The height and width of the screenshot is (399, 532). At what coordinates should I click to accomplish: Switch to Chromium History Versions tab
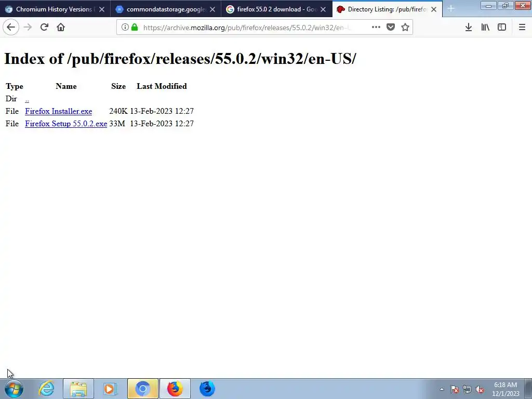click(55, 9)
